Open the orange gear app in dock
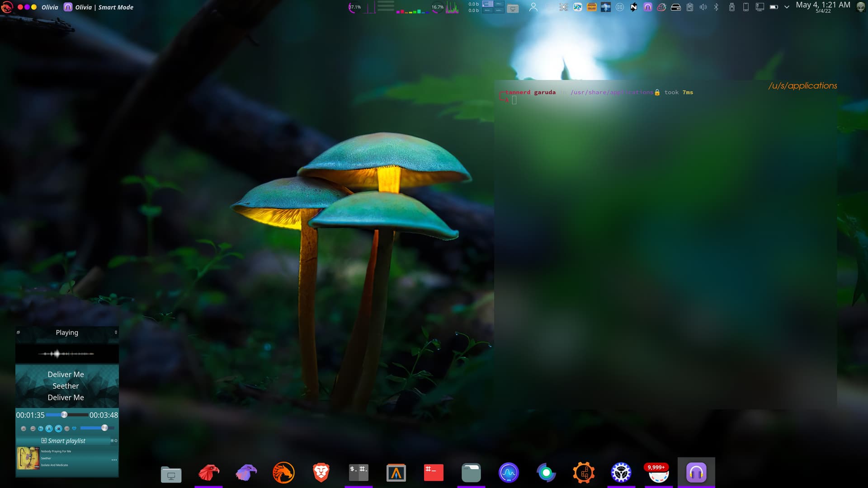 click(584, 473)
